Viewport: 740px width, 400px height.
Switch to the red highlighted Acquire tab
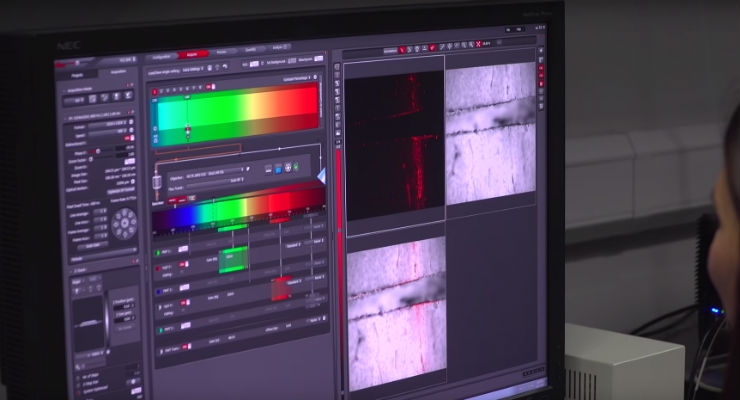point(193,55)
